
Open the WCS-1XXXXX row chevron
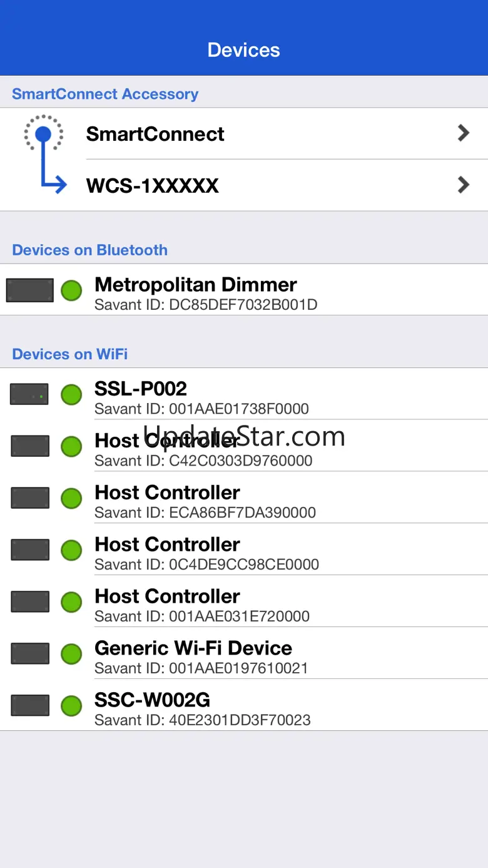(x=463, y=185)
